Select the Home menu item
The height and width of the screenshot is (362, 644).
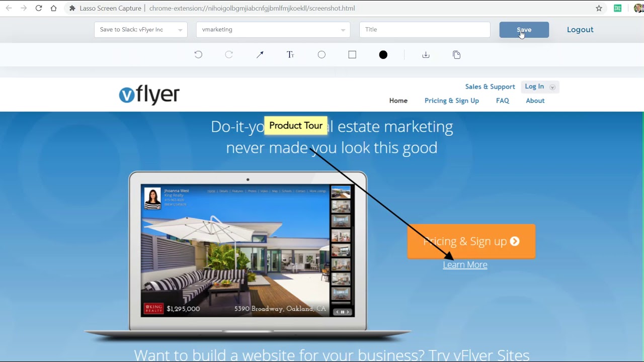tap(398, 101)
